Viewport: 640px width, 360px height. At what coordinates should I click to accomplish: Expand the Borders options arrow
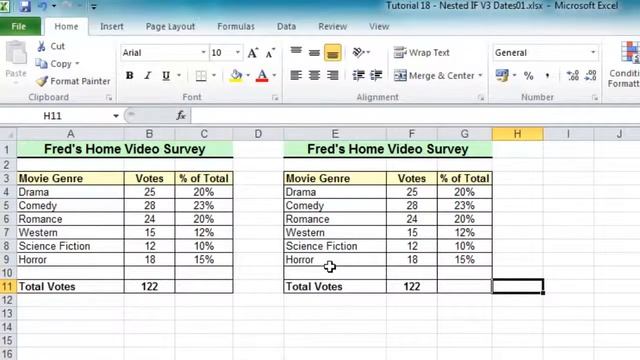(213, 76)
